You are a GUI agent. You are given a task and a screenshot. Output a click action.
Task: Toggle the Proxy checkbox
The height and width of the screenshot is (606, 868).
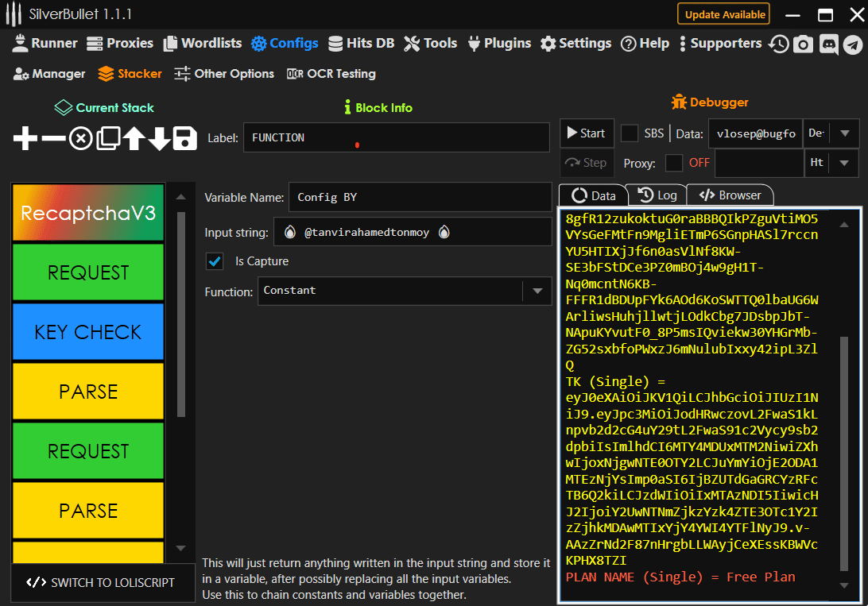coord(674,163)
